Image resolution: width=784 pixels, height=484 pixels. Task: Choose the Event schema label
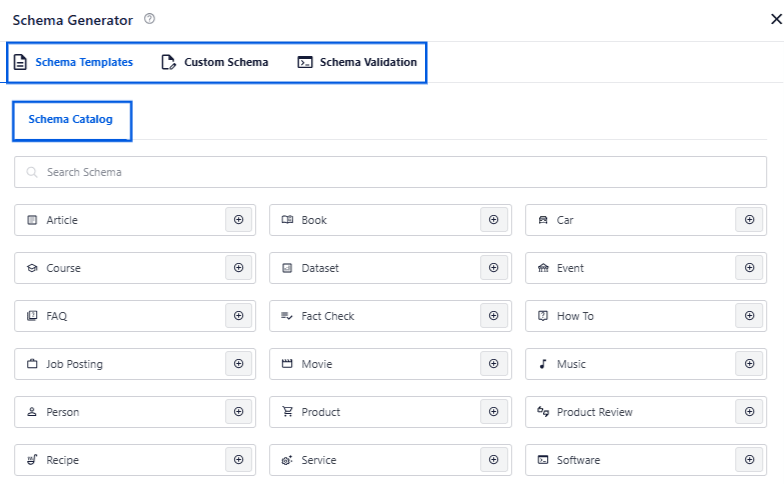(x=570, y=268)
